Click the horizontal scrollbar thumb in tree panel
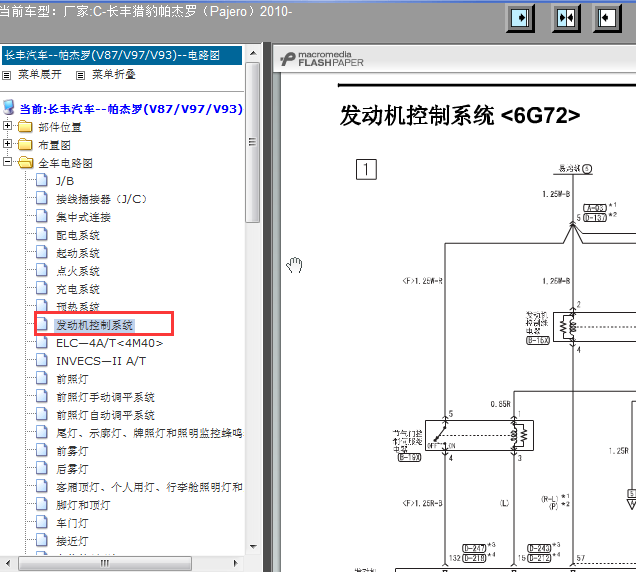Image resolution: width=636 pixels, height=572 pixels. pos(105,563)
